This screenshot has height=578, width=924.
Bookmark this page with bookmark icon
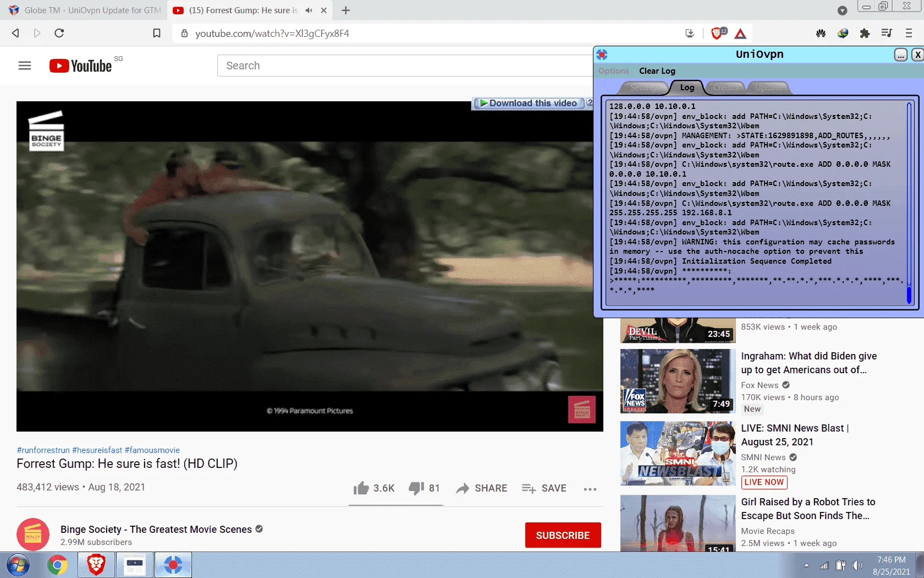click(157, 33)
